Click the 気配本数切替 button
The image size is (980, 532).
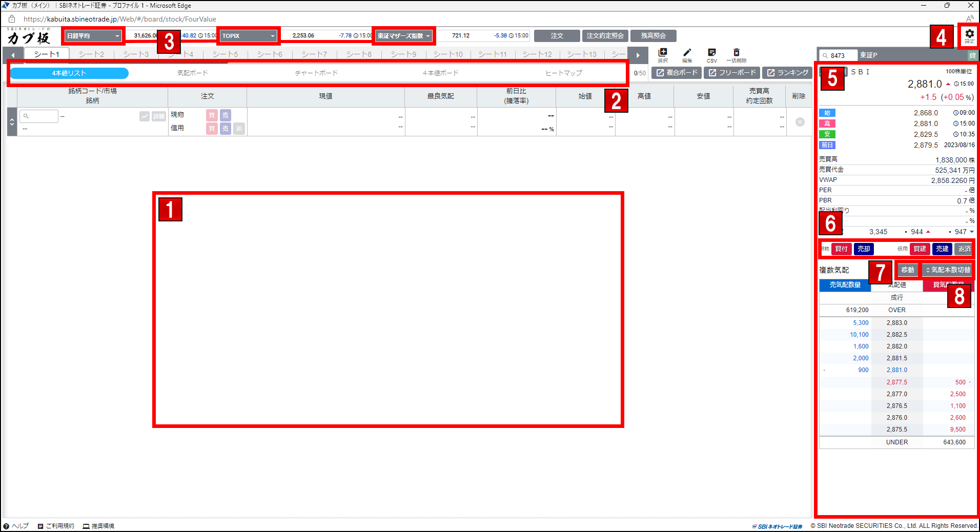coord(948,270)
